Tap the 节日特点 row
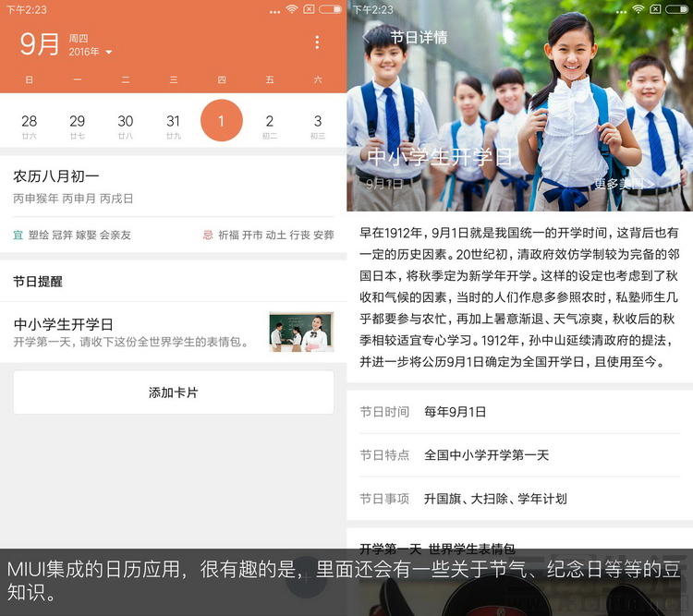The image size is (693, 616). coord(519,455)
